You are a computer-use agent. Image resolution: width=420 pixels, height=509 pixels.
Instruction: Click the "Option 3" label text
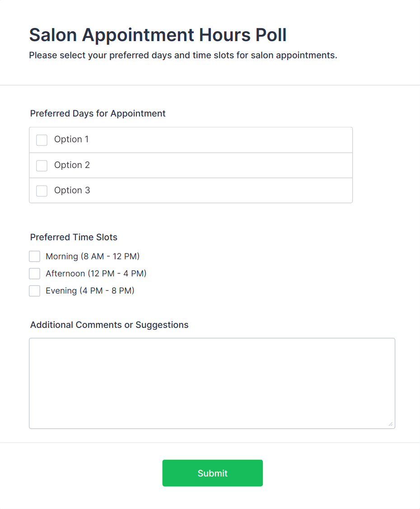[x=72, y=191]
